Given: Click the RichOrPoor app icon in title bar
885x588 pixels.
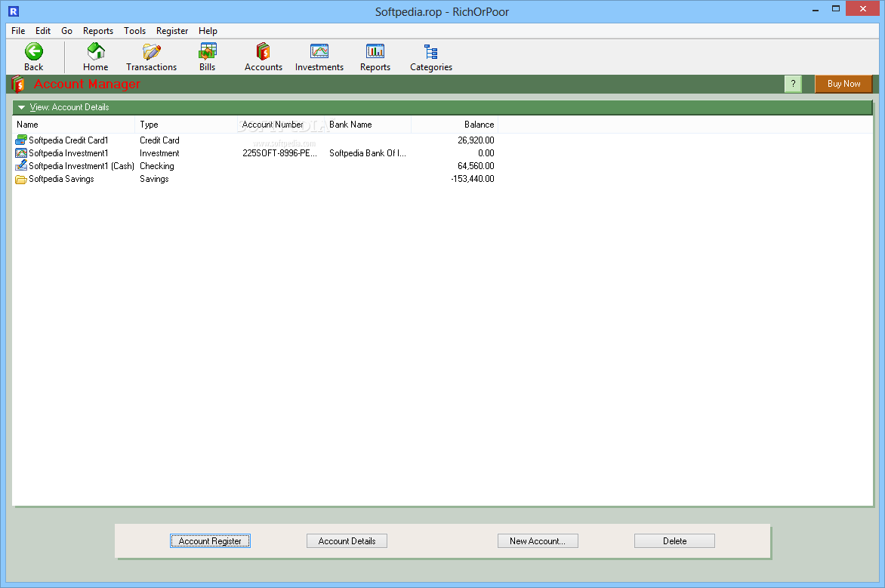Looking at the screenshot, I should 14,11.
